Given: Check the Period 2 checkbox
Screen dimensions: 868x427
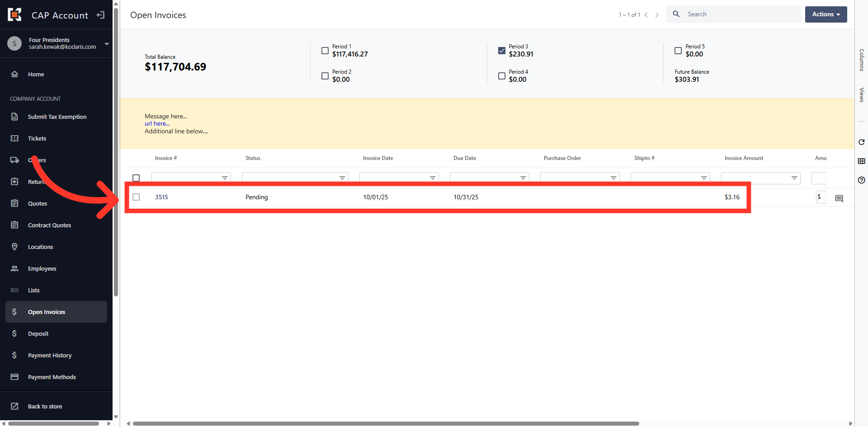Looking at the screenshot, I should (x=325, y=76).
